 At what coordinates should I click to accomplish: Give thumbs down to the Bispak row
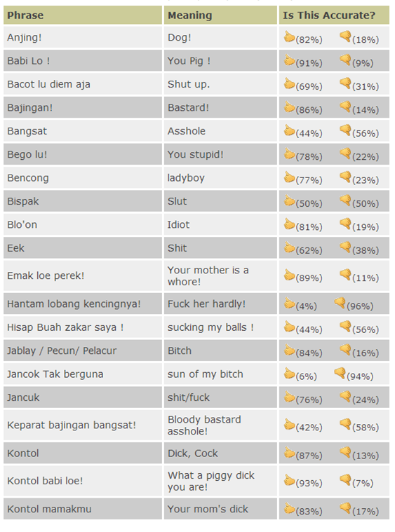[345, 200]
